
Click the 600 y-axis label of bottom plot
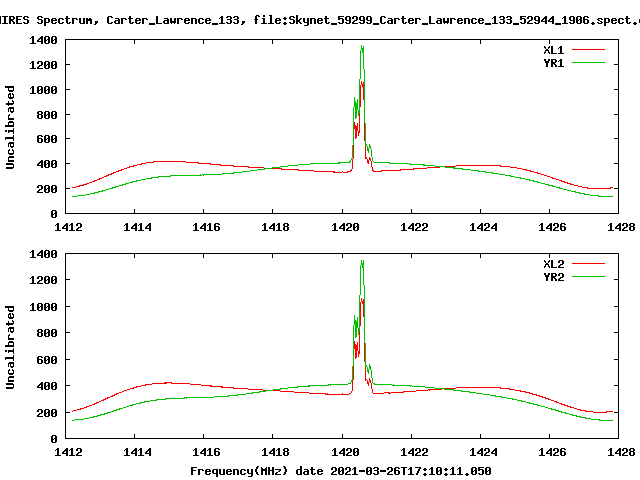tap(47, 360)
